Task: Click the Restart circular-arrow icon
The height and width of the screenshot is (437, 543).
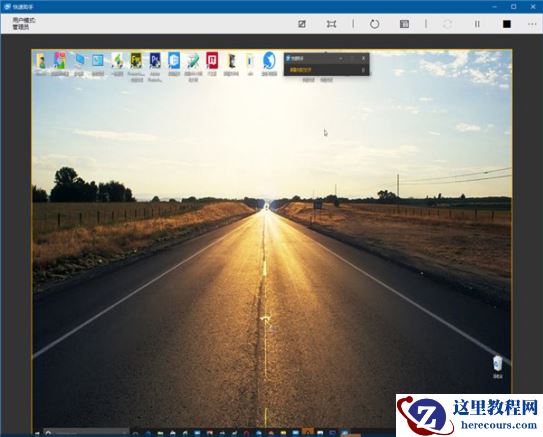Action: [374, 24]
